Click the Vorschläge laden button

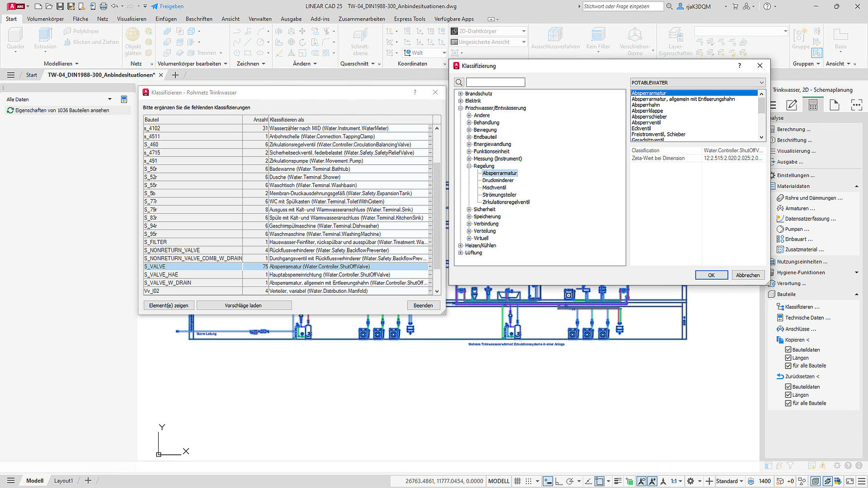(x=244, y=305)
